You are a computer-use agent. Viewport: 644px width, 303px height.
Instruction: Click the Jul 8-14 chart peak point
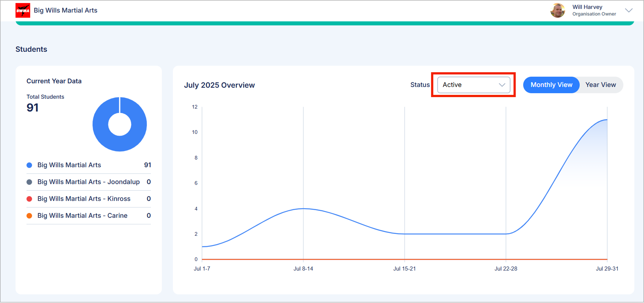coord(303,208)
